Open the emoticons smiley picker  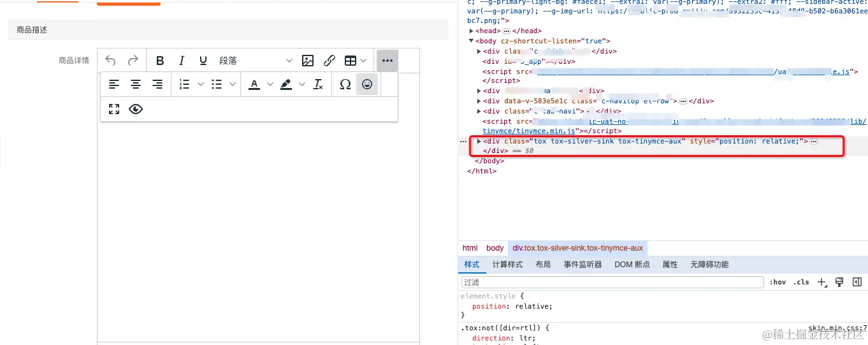(x=367, y=84)
